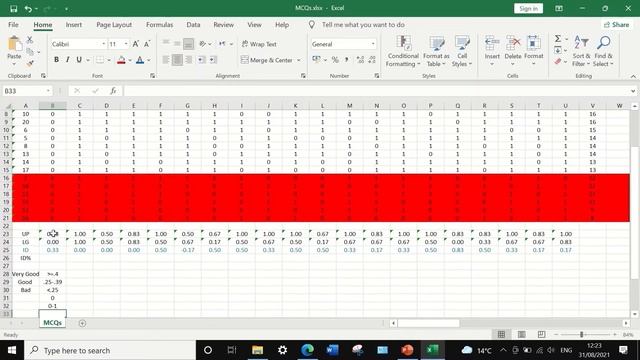Open Cell Styles dropdown

pyautogui.click(x=462, y=51)
